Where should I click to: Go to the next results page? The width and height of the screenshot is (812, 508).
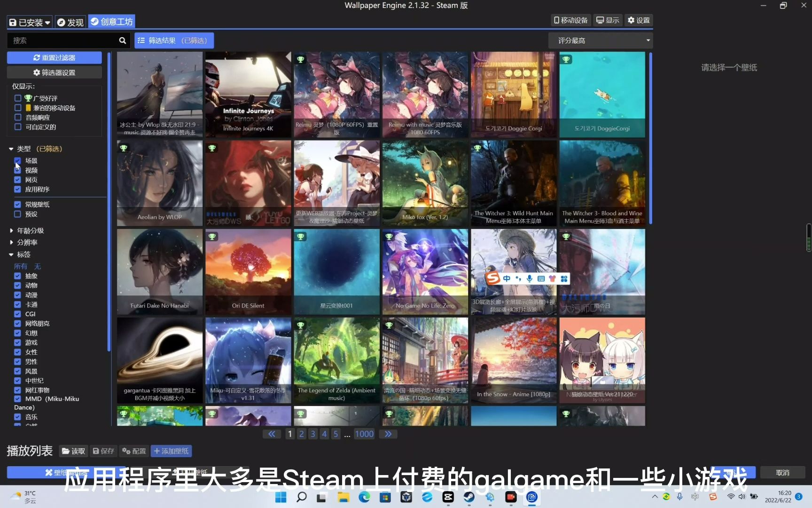388,434
